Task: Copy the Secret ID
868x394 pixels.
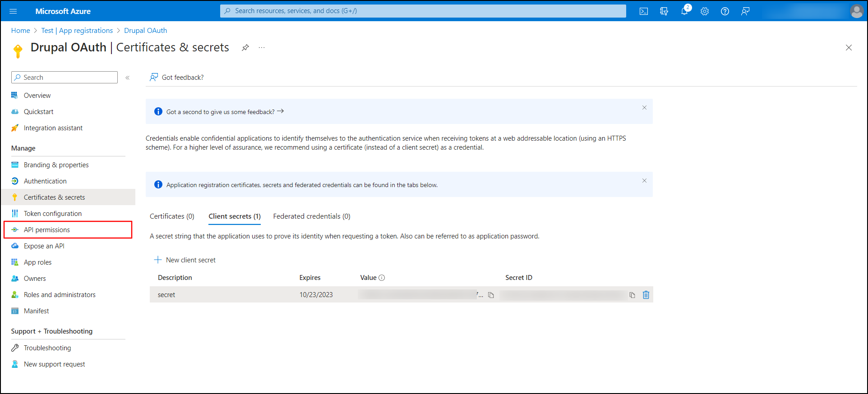Action: point(633,295)
